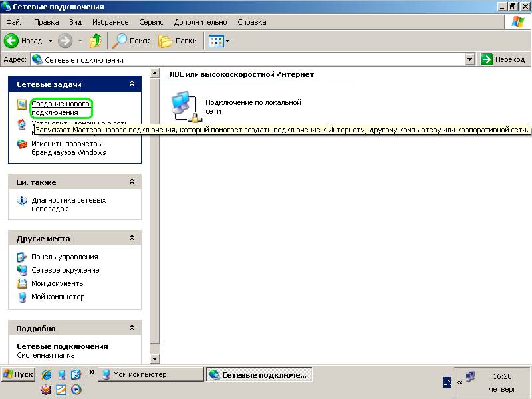Click the Переход go button
Image resolution: width=532 pixels, height=399 pixels.
click(503, 59)
